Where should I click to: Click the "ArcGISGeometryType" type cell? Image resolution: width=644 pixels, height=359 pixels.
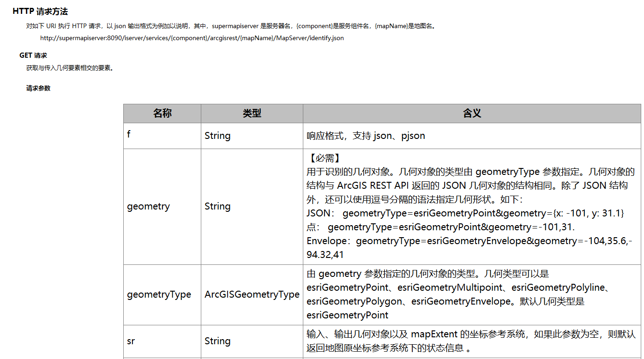(x=252, y=294)
